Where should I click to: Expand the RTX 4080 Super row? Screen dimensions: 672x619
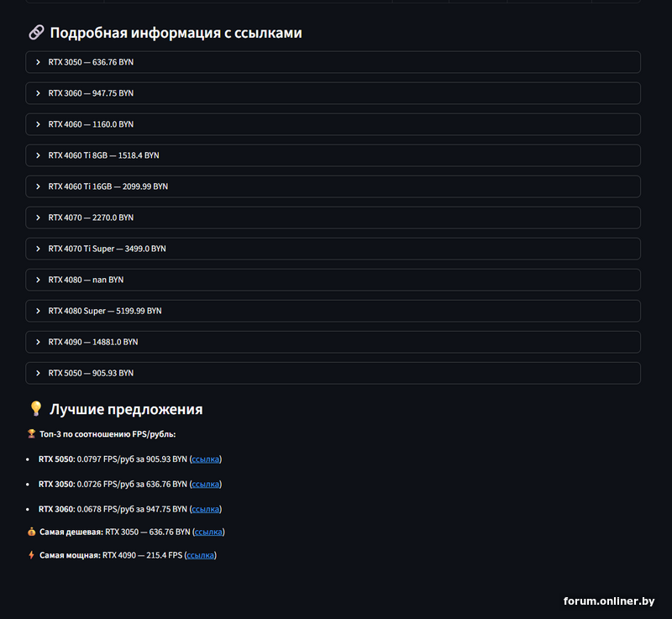pyautogui.click(x=333, y=311)
